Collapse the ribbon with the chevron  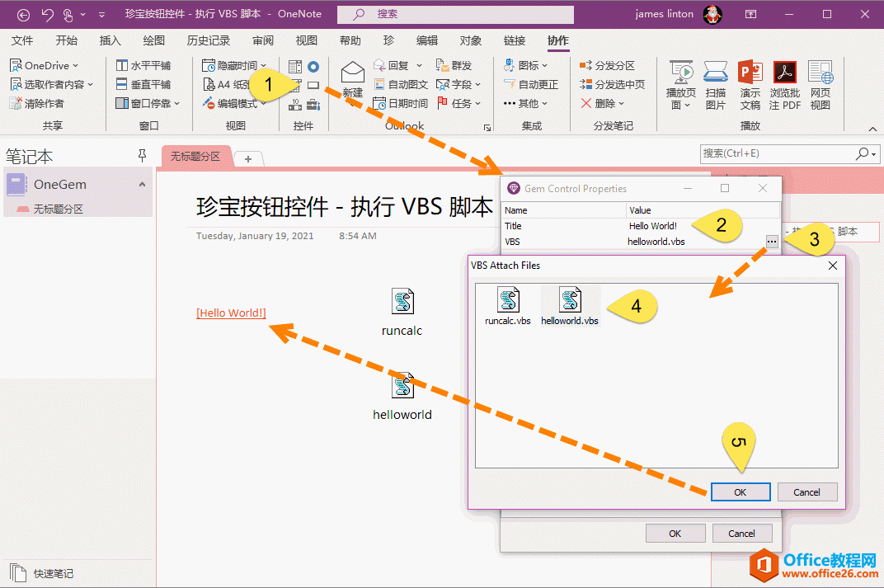coord(872,129)
